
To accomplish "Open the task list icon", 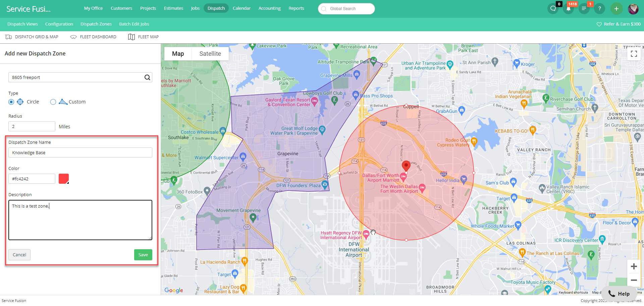I will pyautogui.click(x=584, y=9).
